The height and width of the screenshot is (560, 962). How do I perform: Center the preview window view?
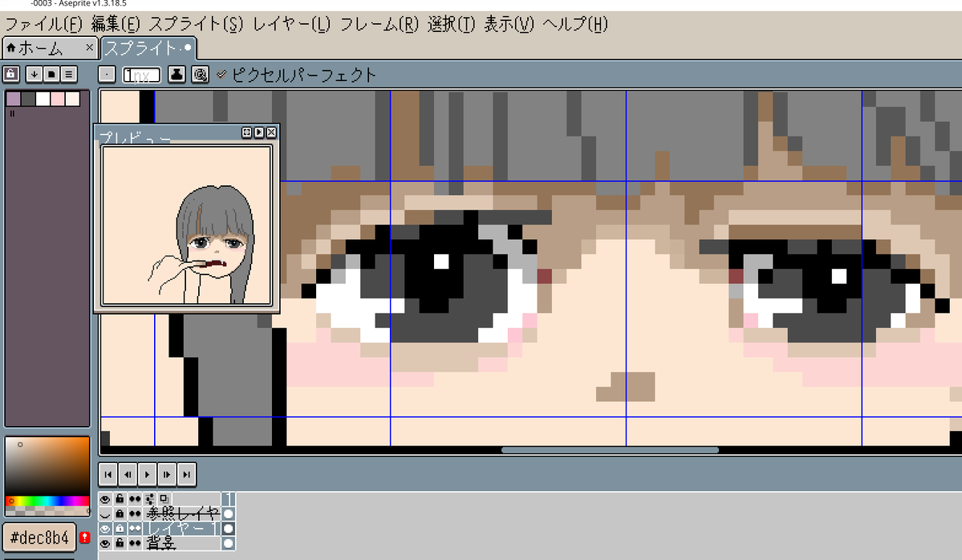246,132
